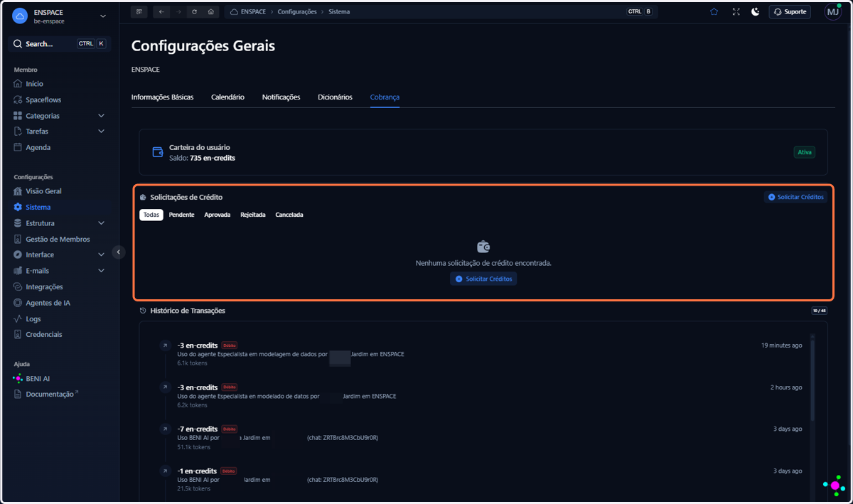Image resolution: width=853 pixels, height=504 pixels.
Task: Open the MJ user avatar menu
Action: [832, 12]
